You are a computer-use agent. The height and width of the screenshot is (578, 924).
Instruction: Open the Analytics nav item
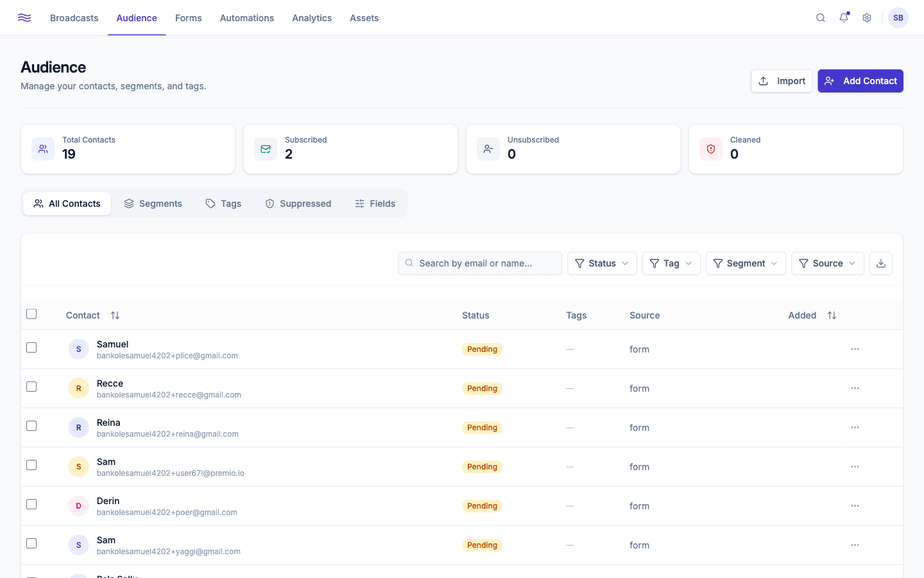(x=312, y=18)
